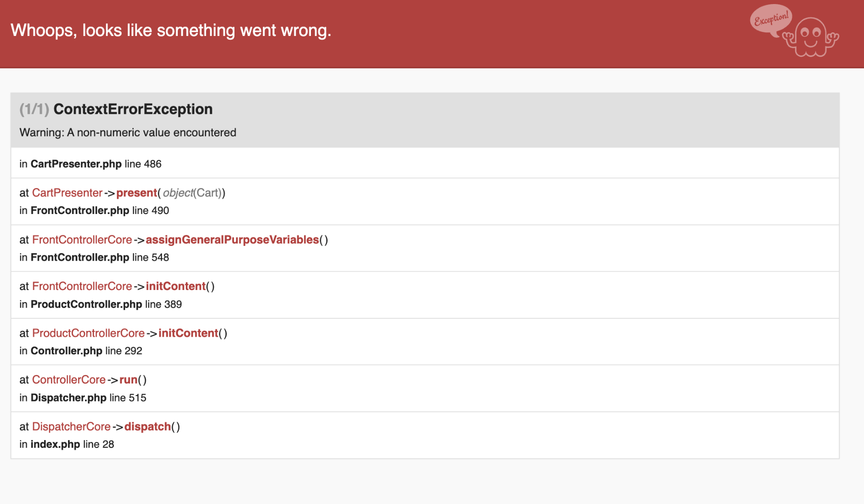The image size is (864, 504).
Task: Click the ghost mascot icon
Action: click(811, 38)
